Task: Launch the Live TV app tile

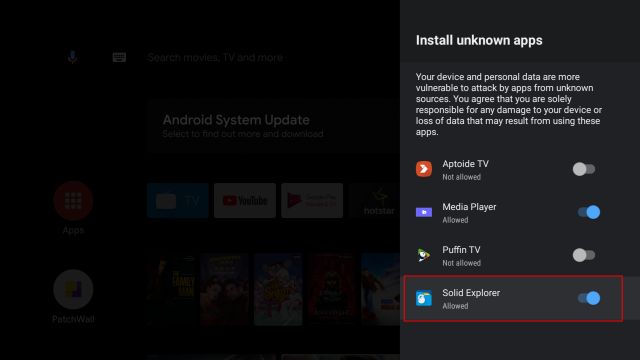Action: [178, 200]
